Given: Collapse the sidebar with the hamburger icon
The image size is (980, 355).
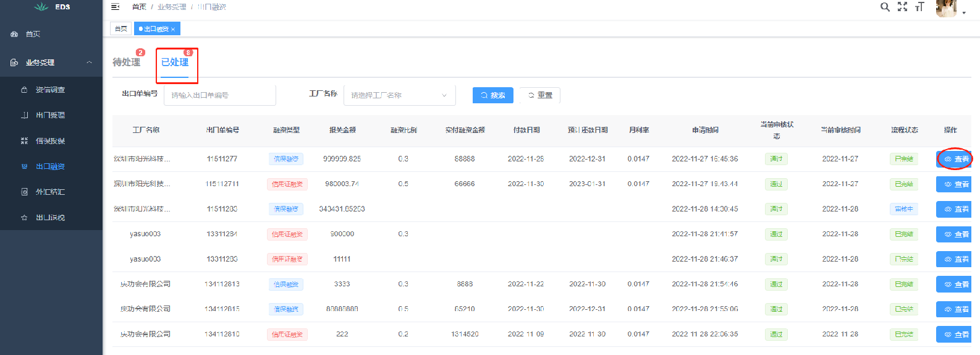Looking at the screenshot, I should tap(115, 7).
